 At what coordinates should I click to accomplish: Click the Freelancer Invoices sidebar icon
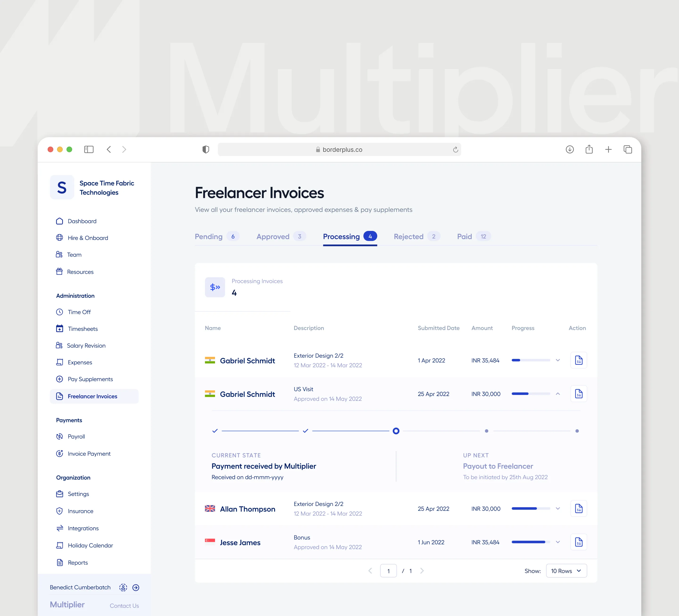click(x=60, y=396)
